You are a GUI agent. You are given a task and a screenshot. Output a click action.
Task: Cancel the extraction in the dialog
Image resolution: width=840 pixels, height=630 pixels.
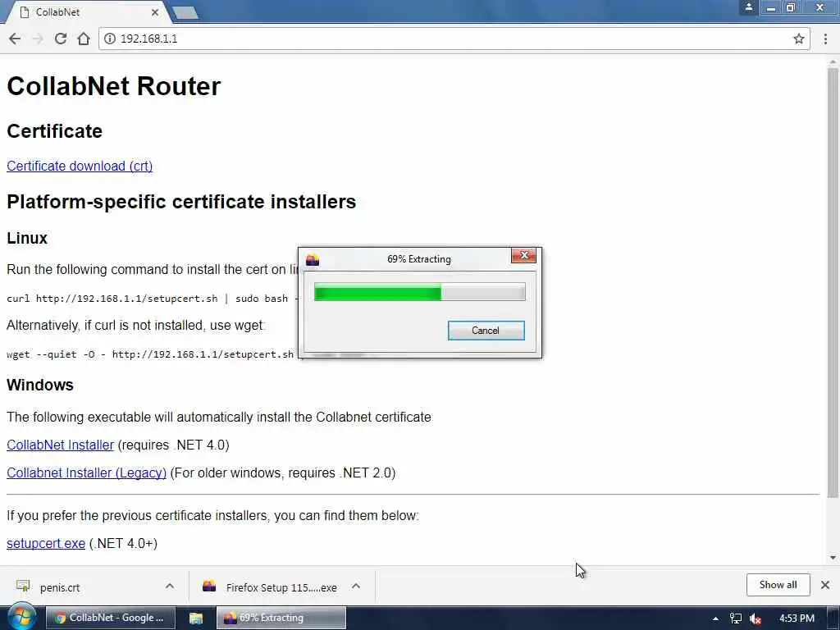[486, 331]
